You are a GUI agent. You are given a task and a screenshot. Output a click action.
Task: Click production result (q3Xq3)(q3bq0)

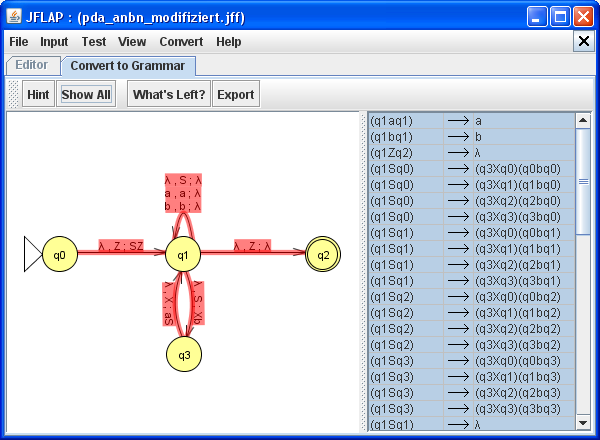coord(518,217)
